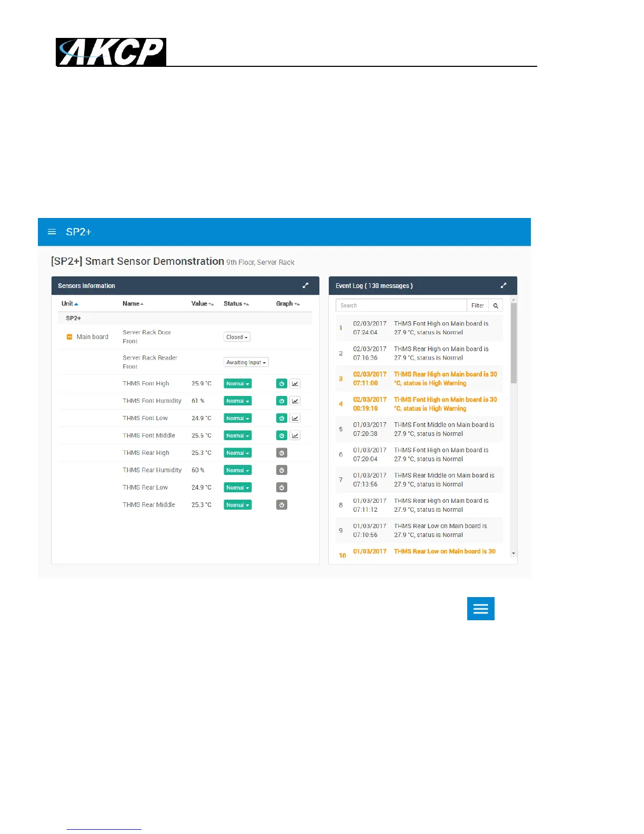
Task: Click the Event Log search magnifier icon
Action: [x=496, y=305]
